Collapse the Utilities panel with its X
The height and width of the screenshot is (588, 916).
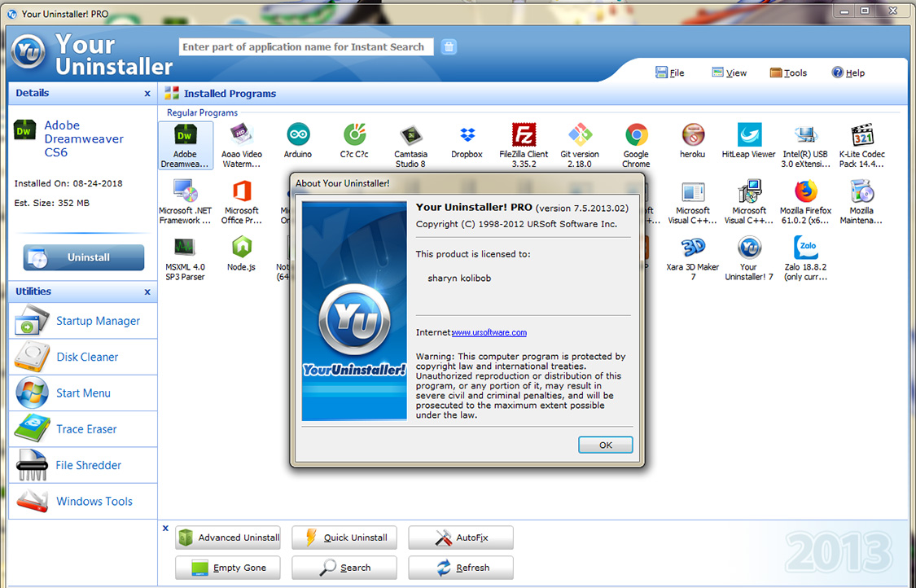[147, 292]
